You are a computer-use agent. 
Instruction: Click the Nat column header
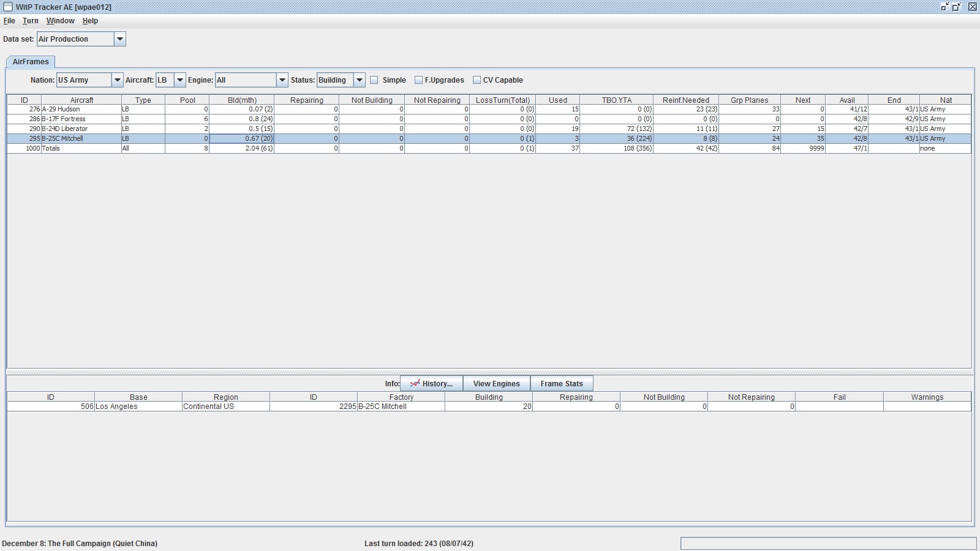[946, 100]
